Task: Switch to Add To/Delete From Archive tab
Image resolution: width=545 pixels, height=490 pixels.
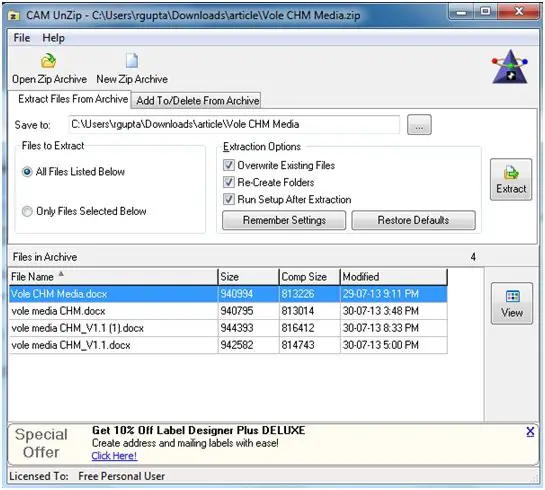Action: click(197, 101)
